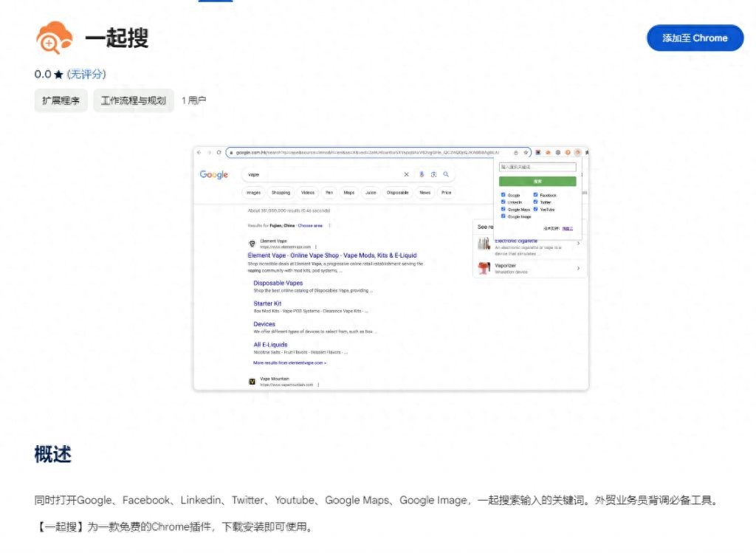Click the clear X icon in search box
756x553 pixels.
coord(406,175)
